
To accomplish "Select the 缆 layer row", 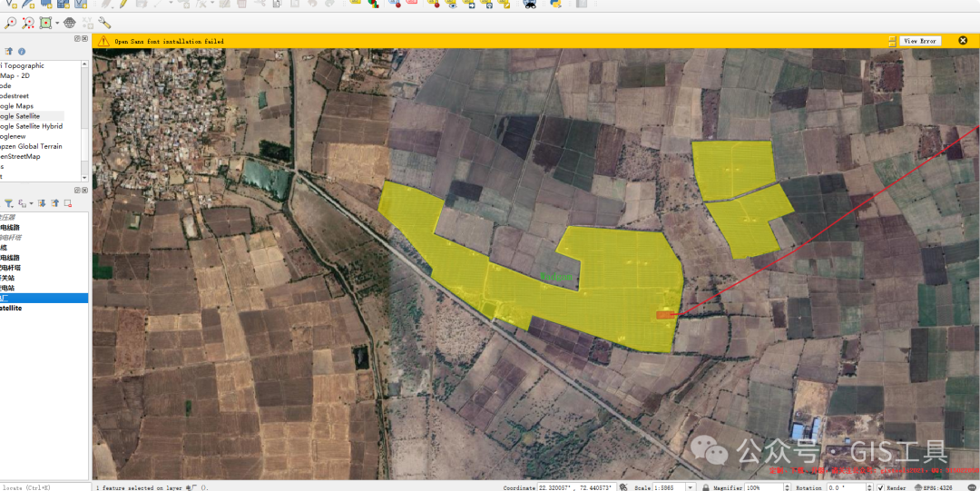I will pos(44,248).
